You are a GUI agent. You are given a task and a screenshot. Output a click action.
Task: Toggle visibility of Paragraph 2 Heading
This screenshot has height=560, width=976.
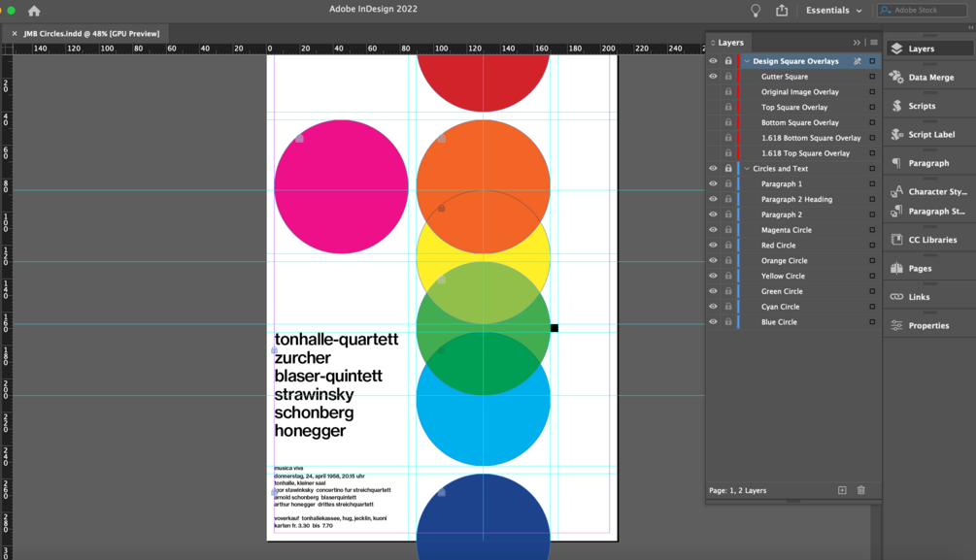coord(714,199)
